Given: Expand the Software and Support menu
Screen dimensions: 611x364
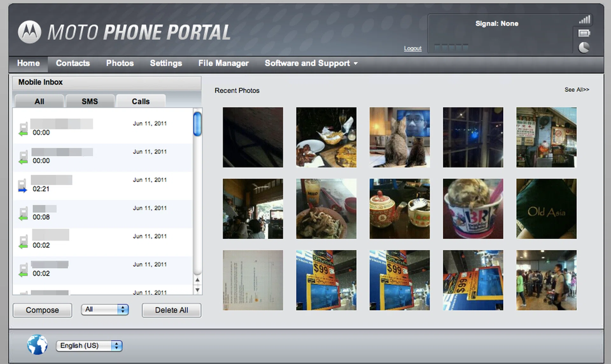Looking at the screenshot, I should coord(311,63).
